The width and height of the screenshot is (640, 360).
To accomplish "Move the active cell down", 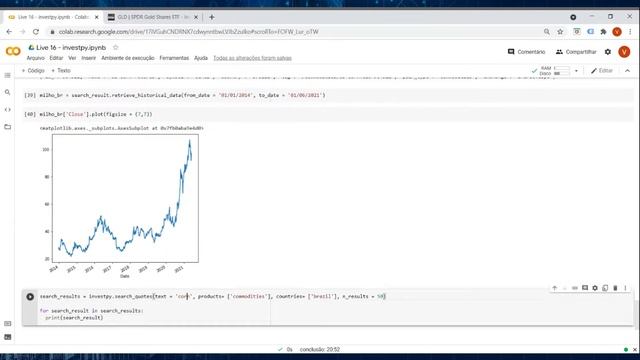I will tap(564, 288).
